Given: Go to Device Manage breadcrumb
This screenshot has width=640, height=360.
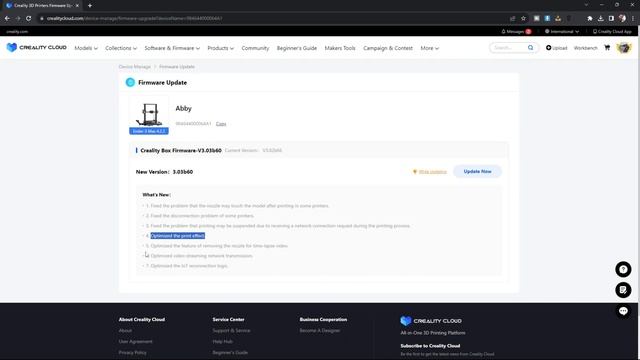Looking at the screenshot, I should pyautogui.click(x=135, y=67).
